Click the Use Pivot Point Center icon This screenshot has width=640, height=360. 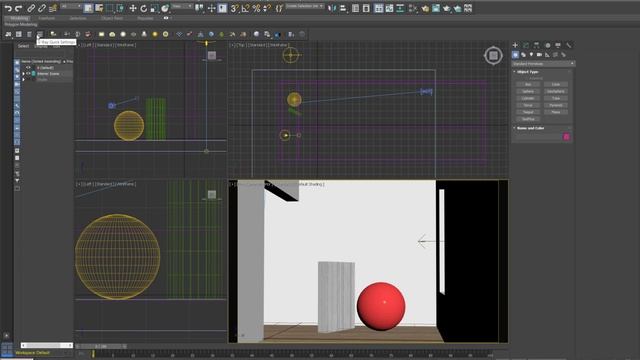coord(199,8)
